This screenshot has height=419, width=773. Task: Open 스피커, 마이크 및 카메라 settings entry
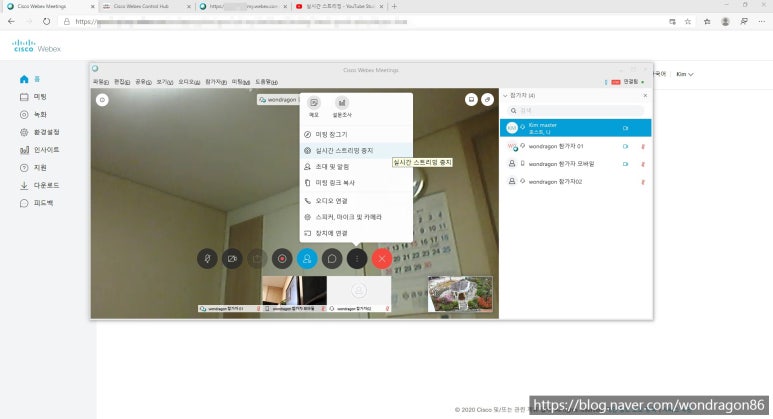tap(356, 217)
